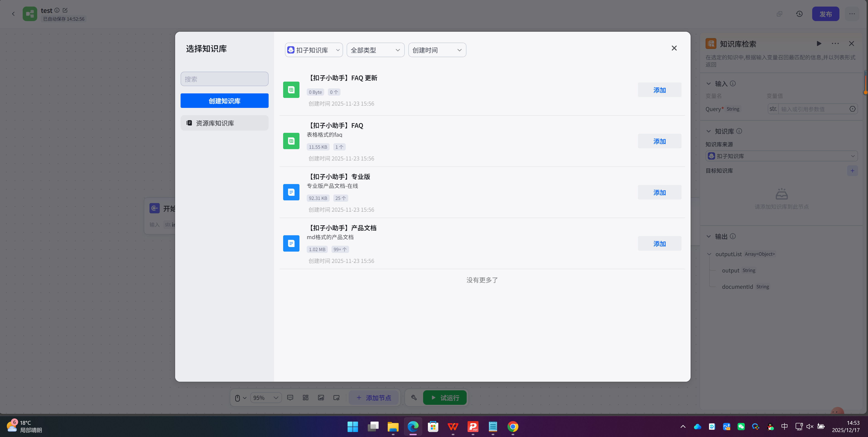Click the version history clock icon
This screenshot has height=437, width=868.
point(799,14)
